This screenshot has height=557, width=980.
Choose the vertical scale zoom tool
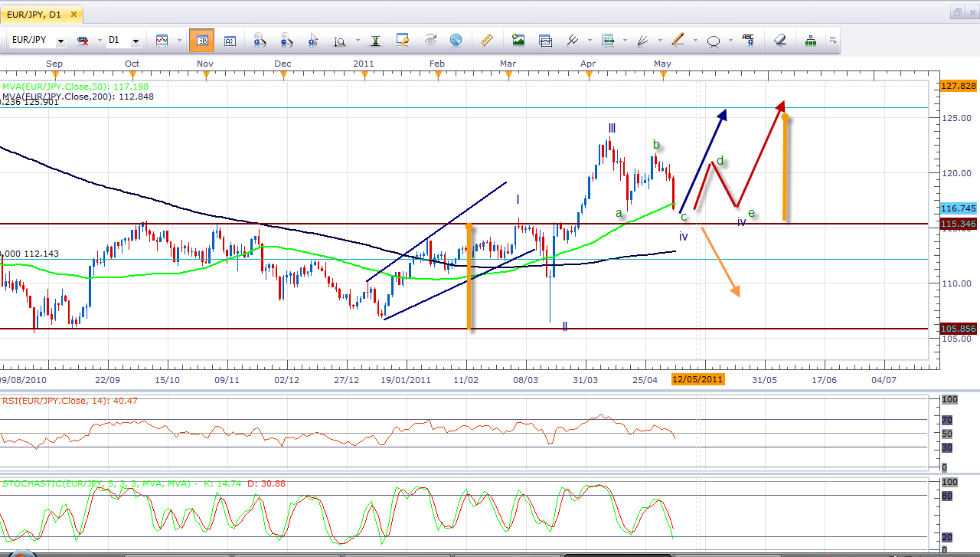[x=339, y=41]
